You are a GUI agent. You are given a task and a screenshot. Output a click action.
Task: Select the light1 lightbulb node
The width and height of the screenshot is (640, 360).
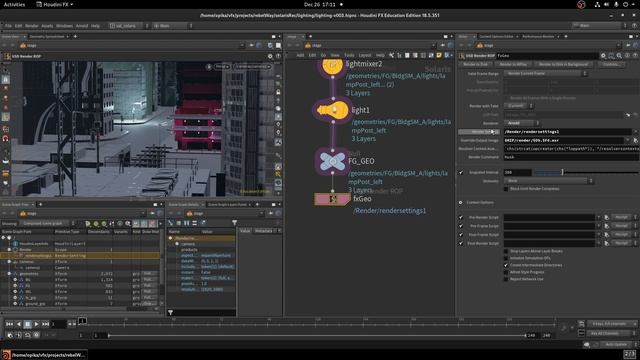[332, 110]
